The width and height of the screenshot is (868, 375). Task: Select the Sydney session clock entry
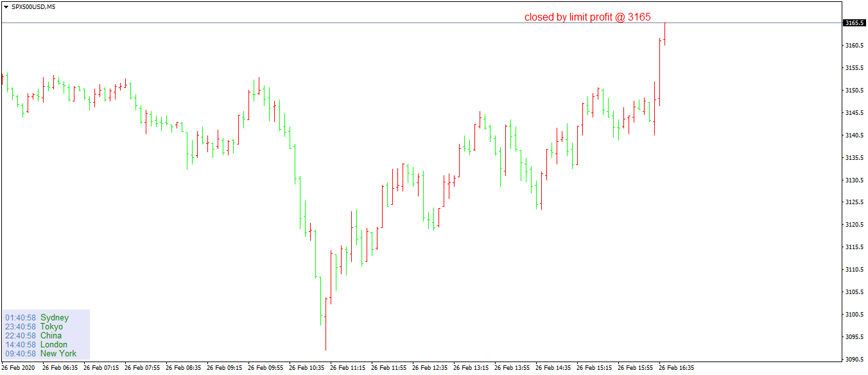[x=37, y=318]
